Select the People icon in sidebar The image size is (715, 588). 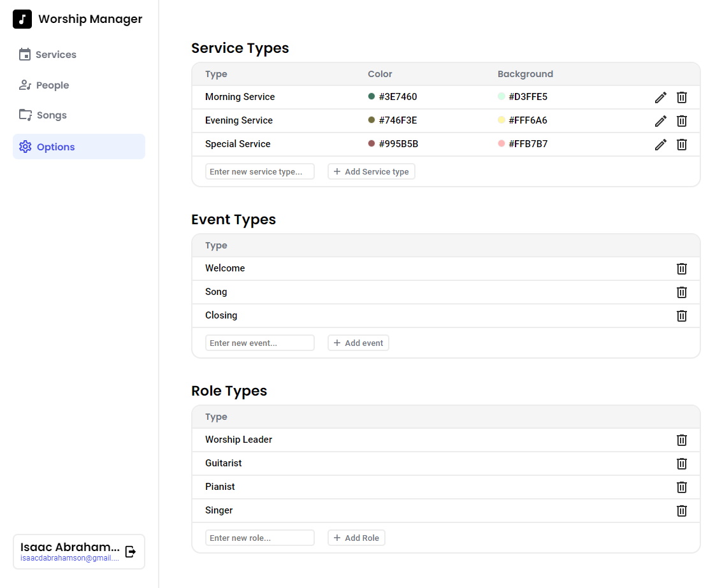[25, 85]
